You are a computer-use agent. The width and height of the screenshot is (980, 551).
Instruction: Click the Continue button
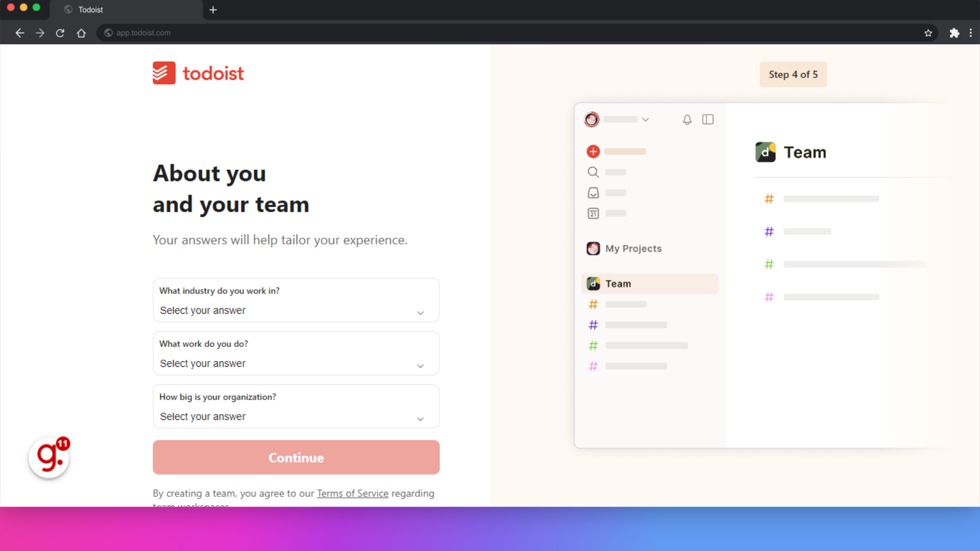(x=296, y=458)
